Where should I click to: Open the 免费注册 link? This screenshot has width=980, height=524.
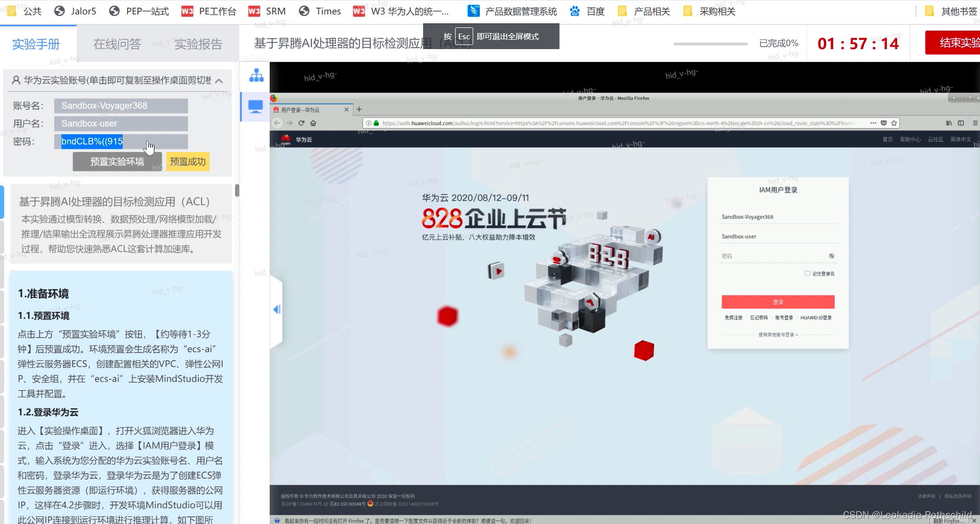click(x=733, y=318)
